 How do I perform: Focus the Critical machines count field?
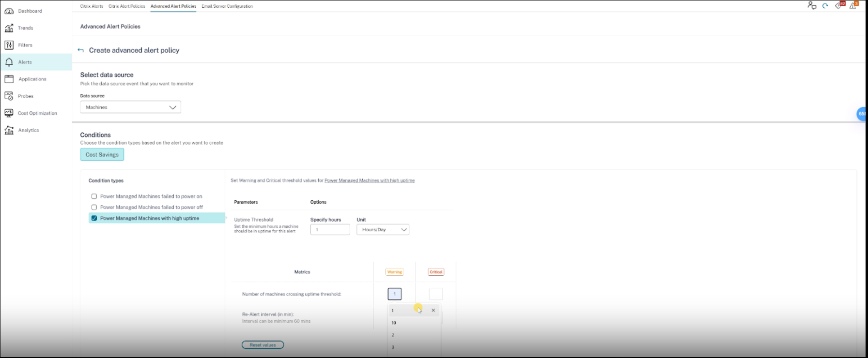click(x=436, y=294)
